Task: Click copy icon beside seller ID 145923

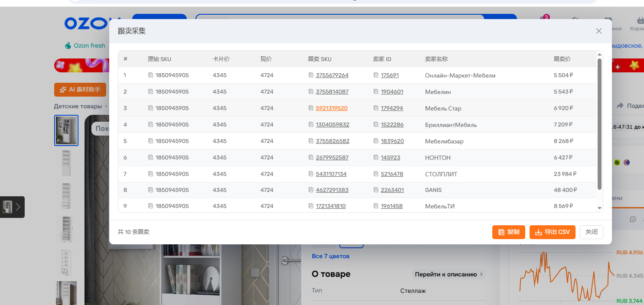Action: pos(376,158)
